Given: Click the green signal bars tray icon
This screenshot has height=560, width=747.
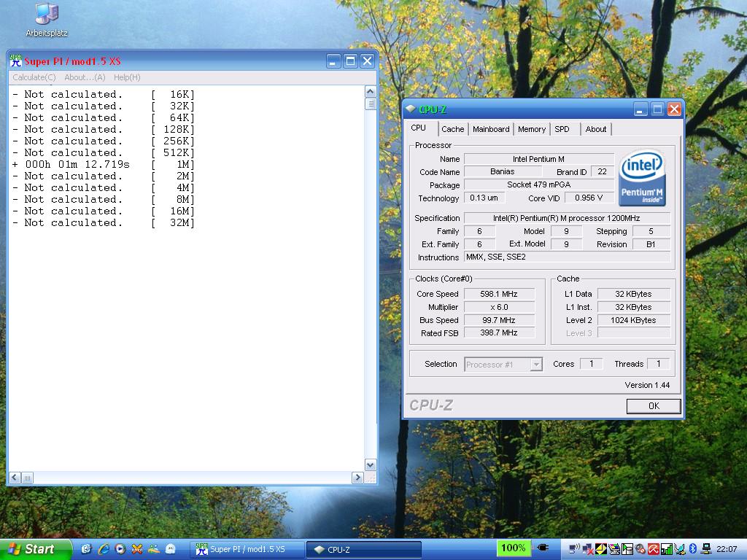Looking at the screenshot, I should click(x=666, y=549).
